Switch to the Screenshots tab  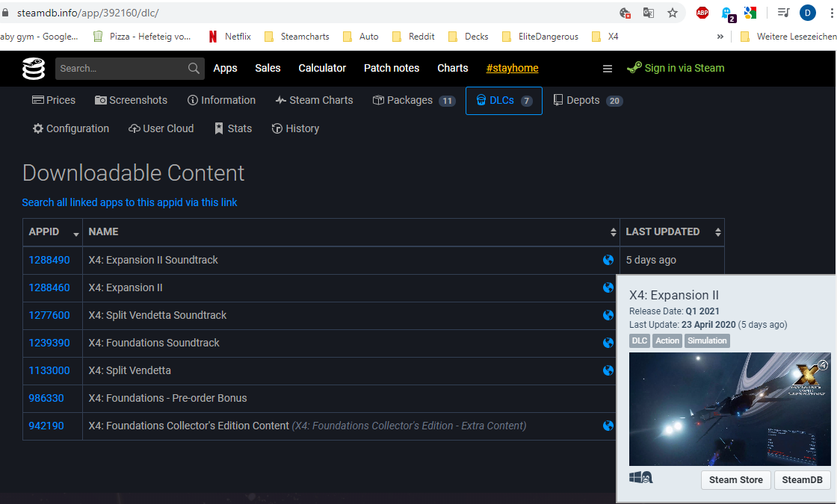pyautogui.click(x=131, y=100)
